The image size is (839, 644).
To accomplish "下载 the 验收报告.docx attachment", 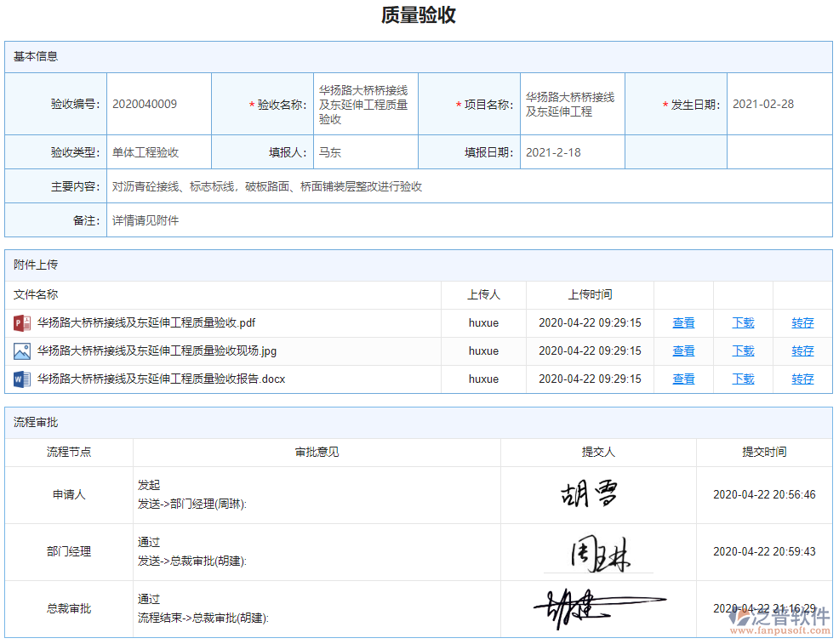I will point(742,379).
